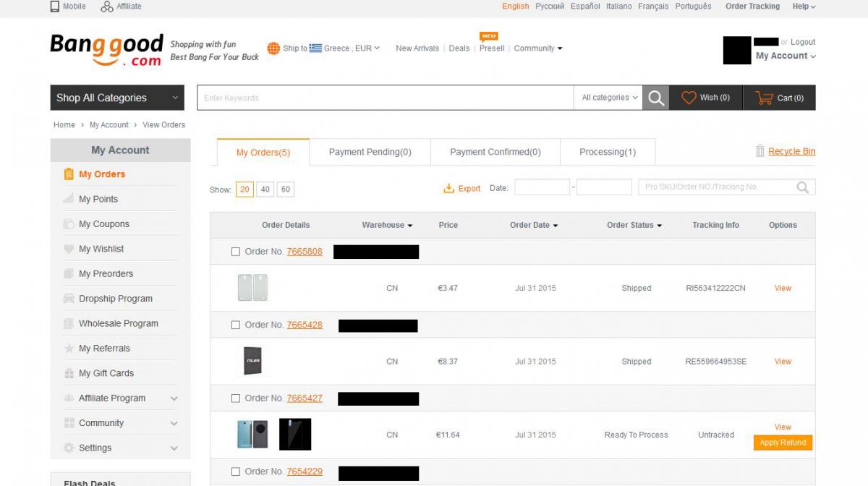Check the box for order 7665428
Image resolution: width=868 pixels, height=486 pixels.
[236, 325]
